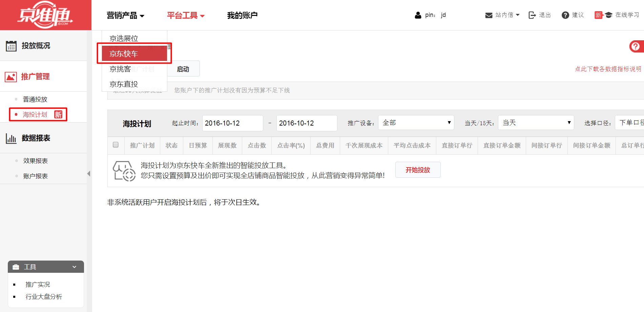Click the 启动 button

tap(183, 69)
